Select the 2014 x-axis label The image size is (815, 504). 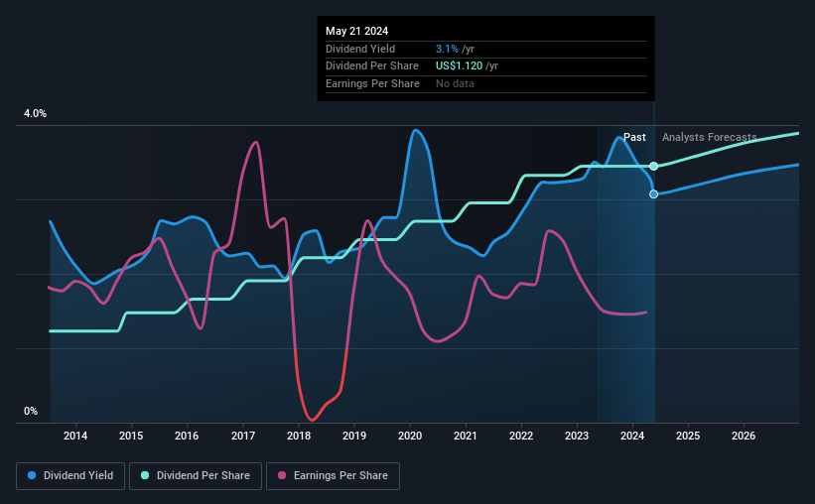(75, 436)
